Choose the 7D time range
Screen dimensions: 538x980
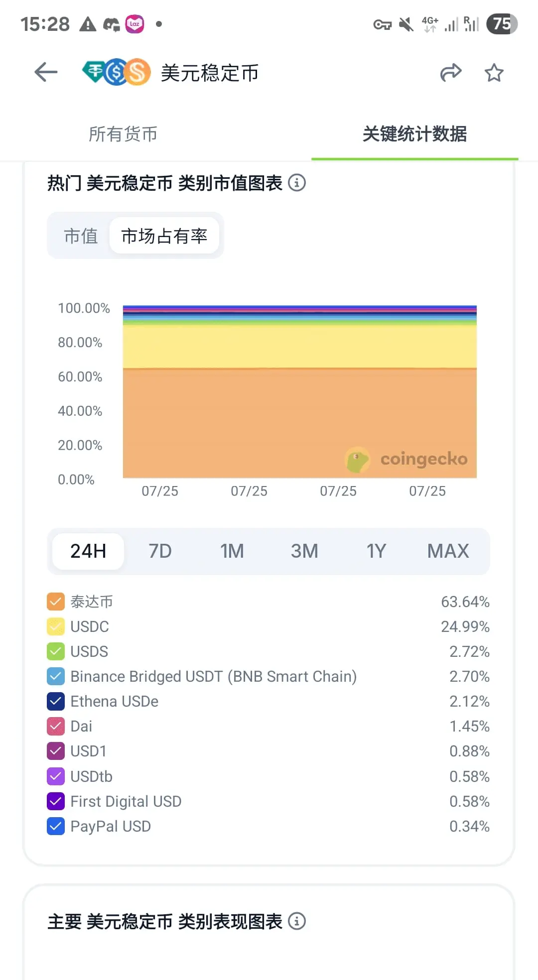160,551
